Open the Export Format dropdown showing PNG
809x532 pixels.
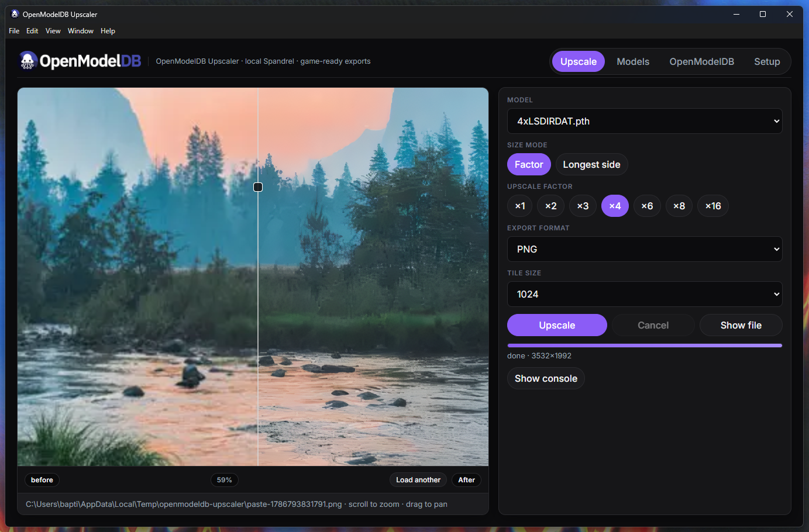(645, 249)
